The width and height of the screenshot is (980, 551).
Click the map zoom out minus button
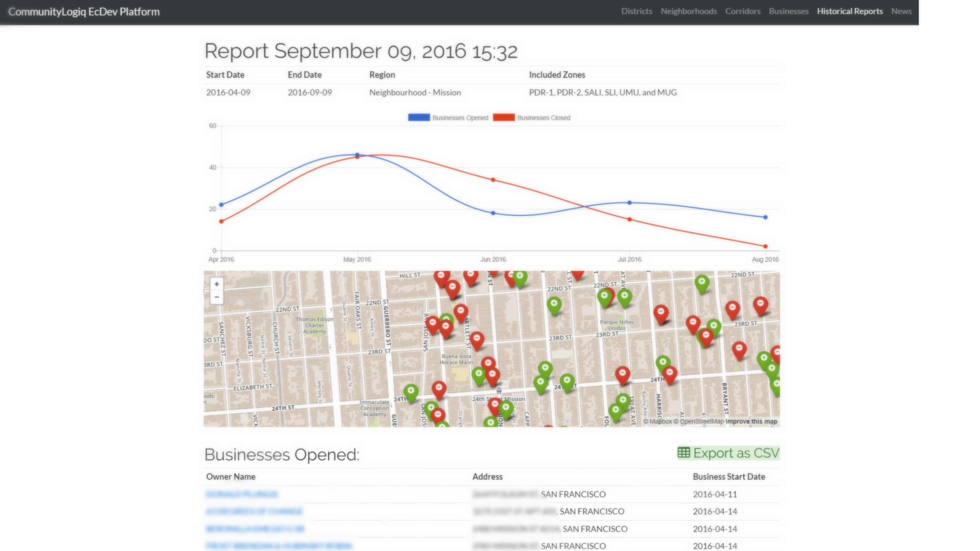217,297
